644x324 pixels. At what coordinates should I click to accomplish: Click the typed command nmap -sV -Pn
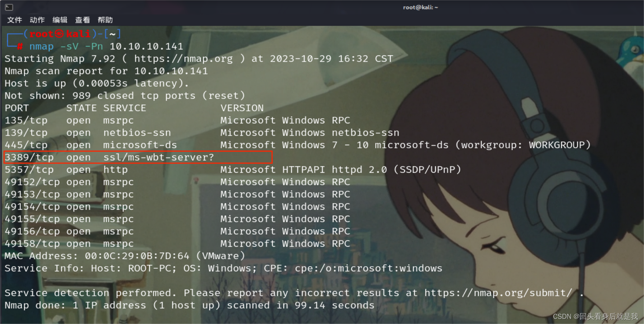tap(66, 46)
